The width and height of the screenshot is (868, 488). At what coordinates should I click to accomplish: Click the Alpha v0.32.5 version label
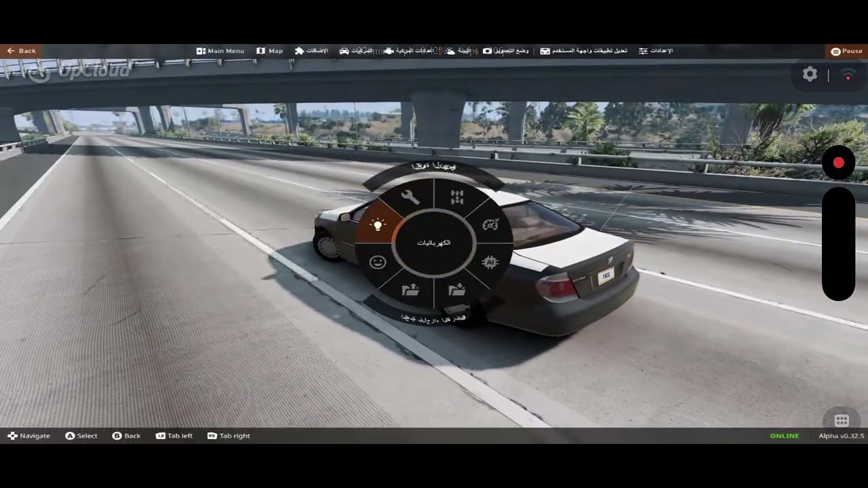point(842,436)
